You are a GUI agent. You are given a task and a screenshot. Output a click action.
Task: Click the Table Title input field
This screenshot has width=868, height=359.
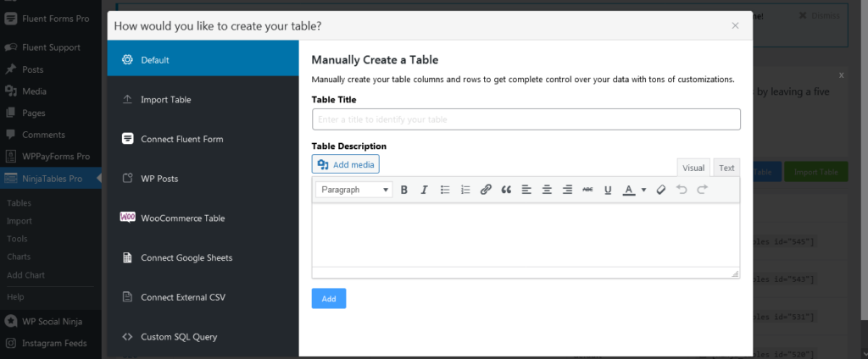click(x=526, y=119)
